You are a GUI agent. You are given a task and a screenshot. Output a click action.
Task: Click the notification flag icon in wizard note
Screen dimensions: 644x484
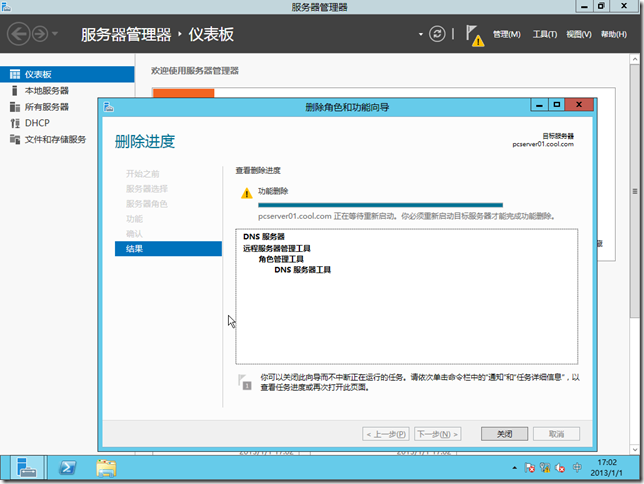click(245, 382)
